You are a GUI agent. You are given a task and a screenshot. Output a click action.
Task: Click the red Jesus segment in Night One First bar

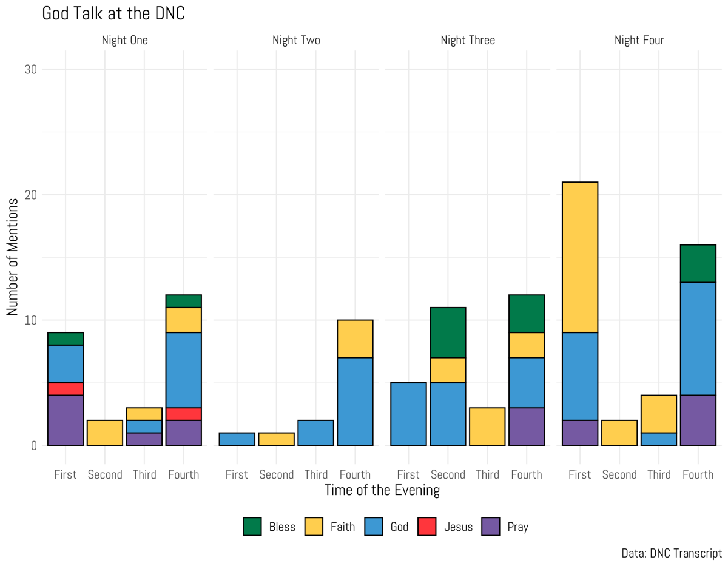coord(66,389)
